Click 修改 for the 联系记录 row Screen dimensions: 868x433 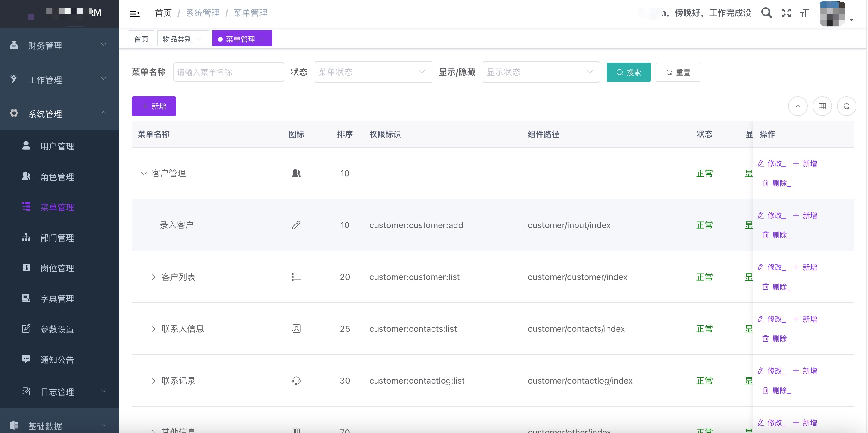pyautogui.click(x=772, y=371)
